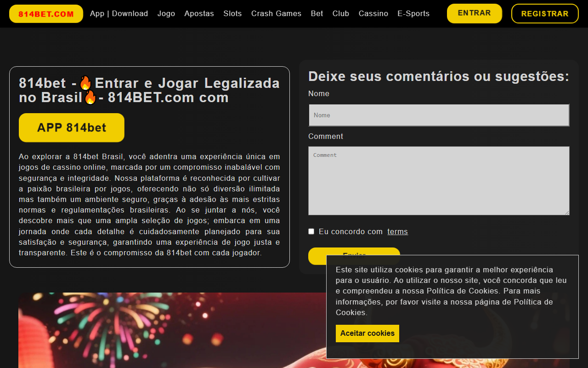The height and width of the screenshot is (368, 588).
Task: Open the E-Sports menu item
Action: (413, 14)
